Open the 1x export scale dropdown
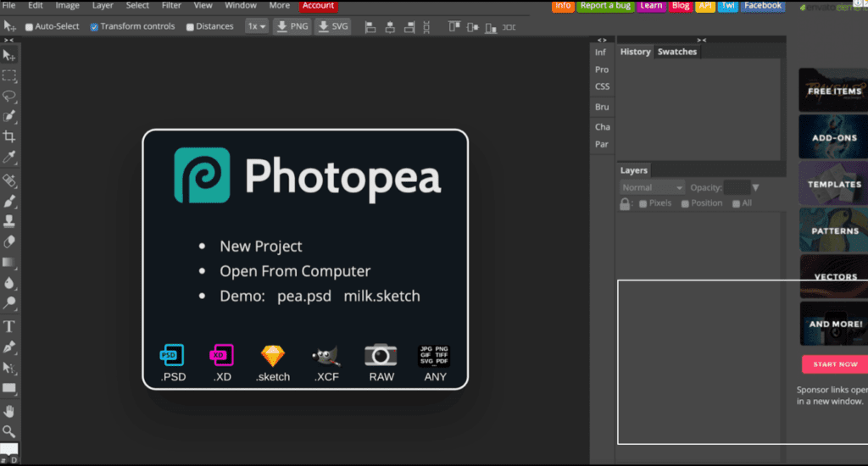 point(256,26)
